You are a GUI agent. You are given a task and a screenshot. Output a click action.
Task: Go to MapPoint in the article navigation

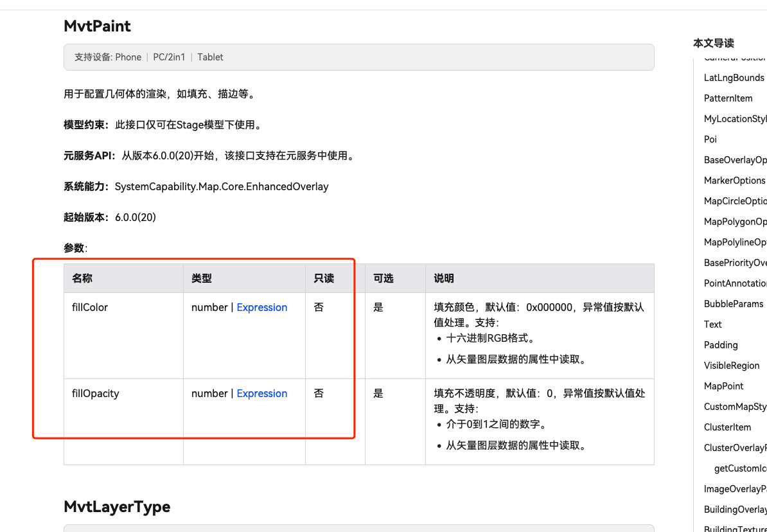(723, 386)
